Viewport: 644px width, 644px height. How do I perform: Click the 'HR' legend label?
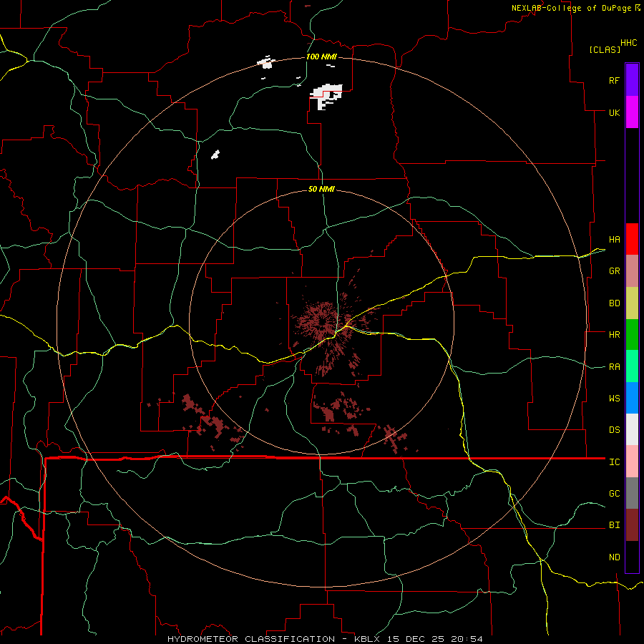coord(614,335)
